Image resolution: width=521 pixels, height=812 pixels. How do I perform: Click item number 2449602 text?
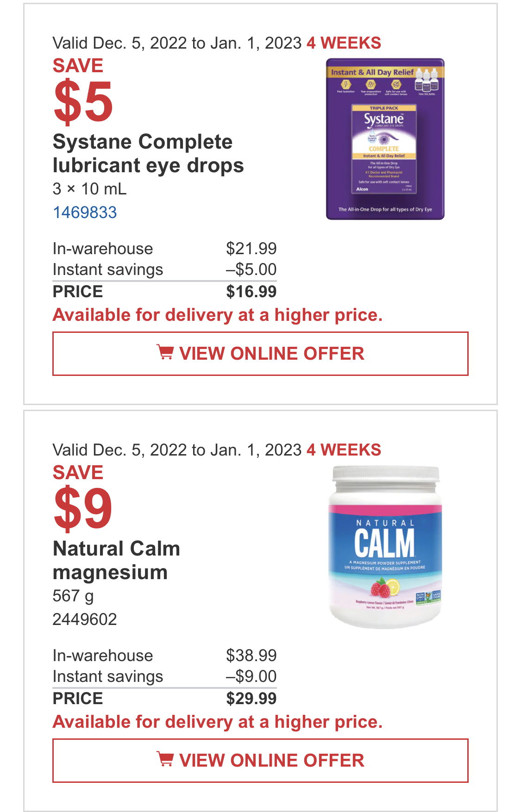click(x=85, y=619)
